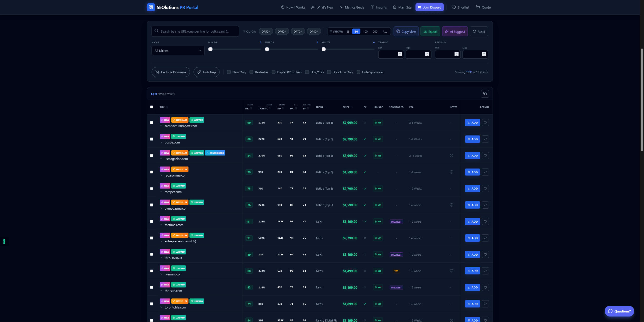Screen dimensions: 644x322
Task: Shortlist architecturaldigest.com with its heart icon
Action: click(485, 123)
